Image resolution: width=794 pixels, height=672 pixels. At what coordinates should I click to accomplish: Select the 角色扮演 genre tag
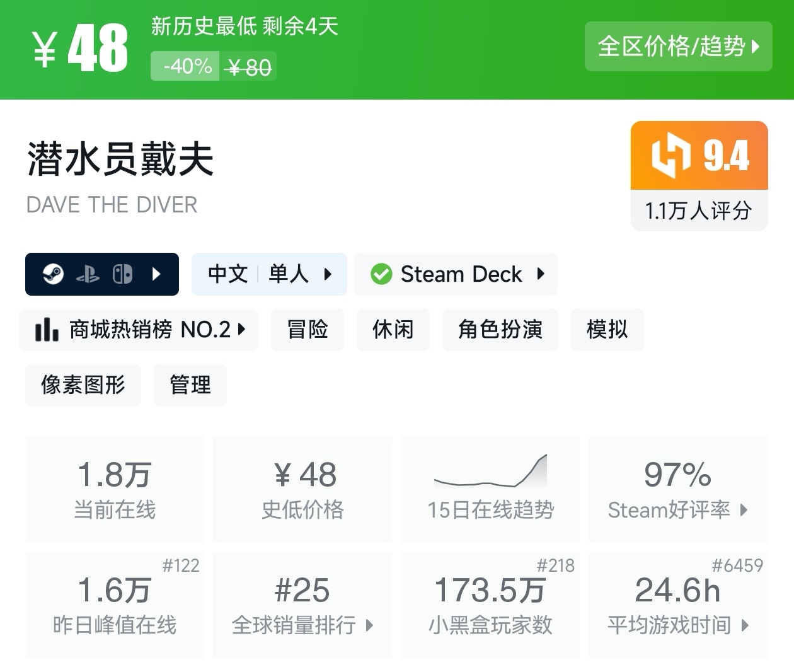click(x=500, y=330)
